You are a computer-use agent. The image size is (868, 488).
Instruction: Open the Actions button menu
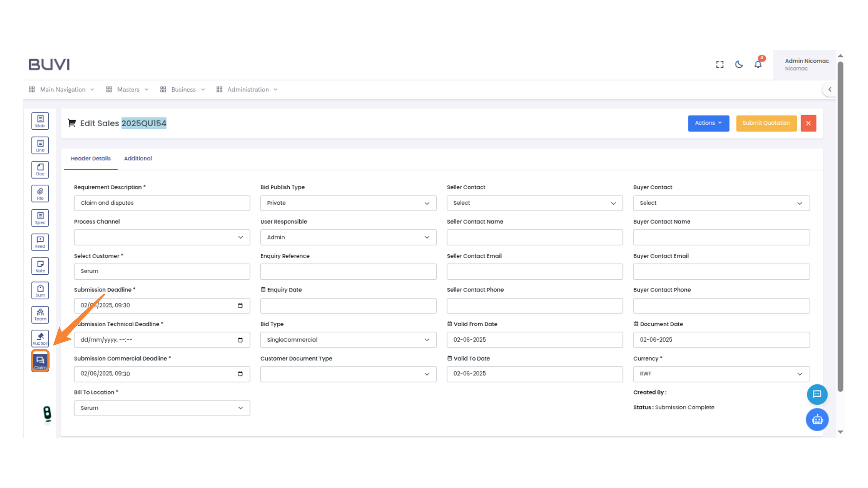(708, 123)
